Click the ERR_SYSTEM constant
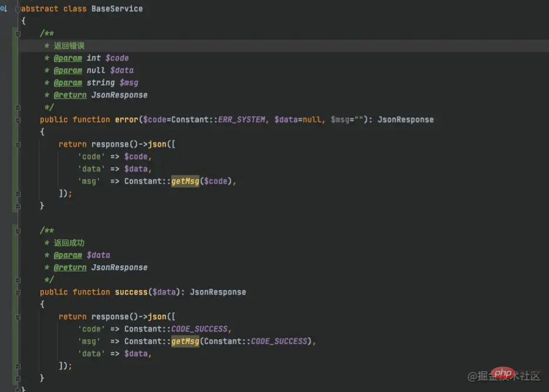 coord(241,120)
